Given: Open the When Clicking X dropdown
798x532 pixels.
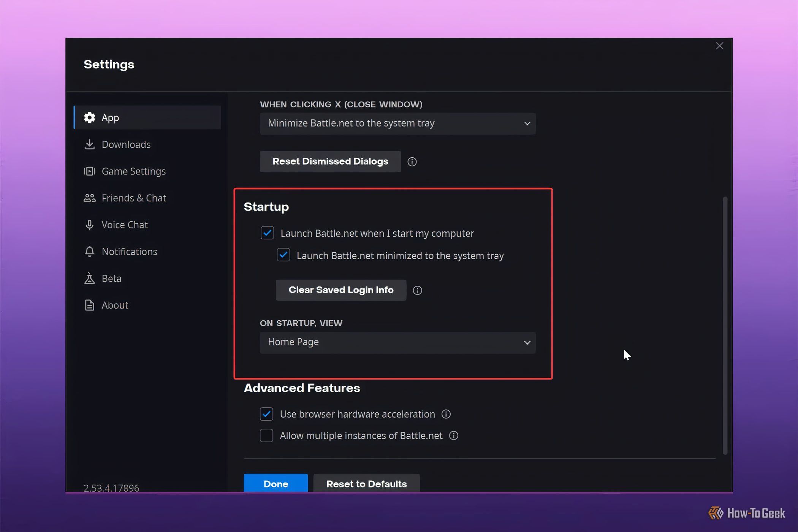Looking at the screenshot, I should point(397,123).
